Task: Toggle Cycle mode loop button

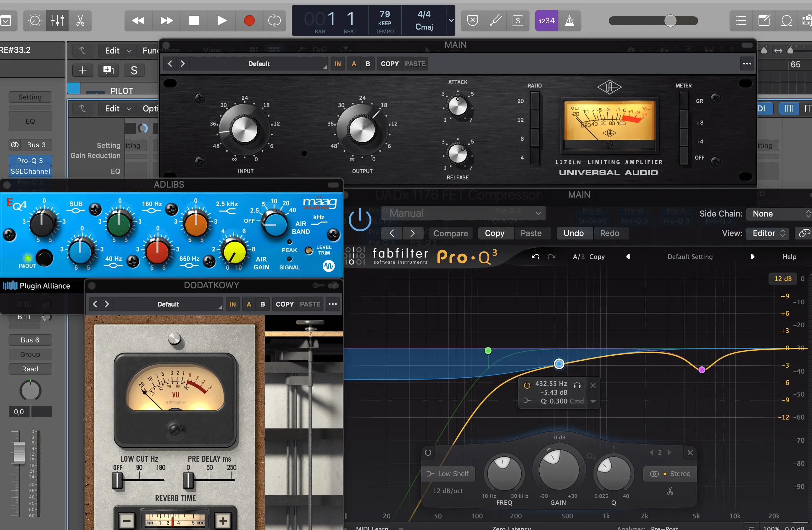Action: click(274, 21)
